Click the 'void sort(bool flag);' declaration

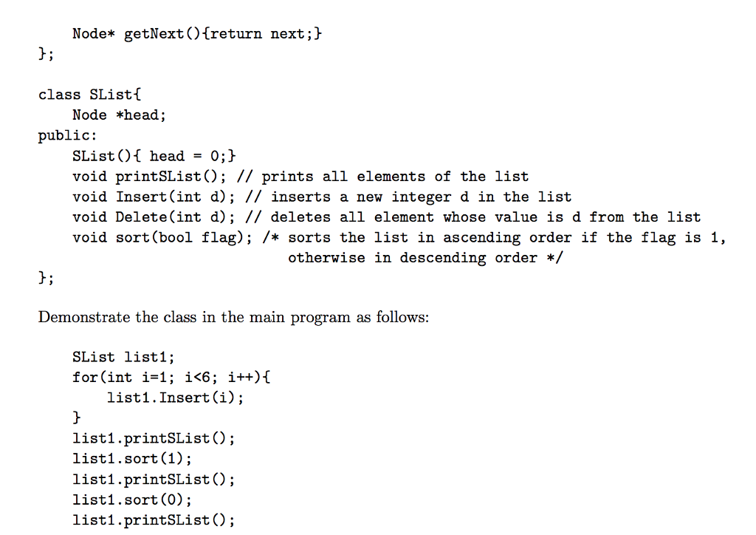pyautogui.click(x=162, y=237)
